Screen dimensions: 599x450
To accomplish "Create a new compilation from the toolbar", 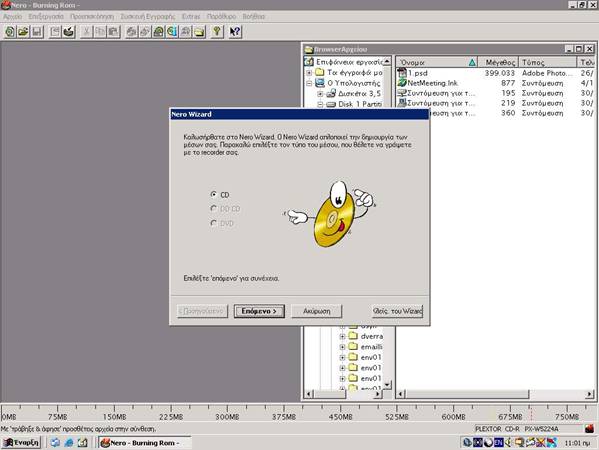I will (10, 31).
